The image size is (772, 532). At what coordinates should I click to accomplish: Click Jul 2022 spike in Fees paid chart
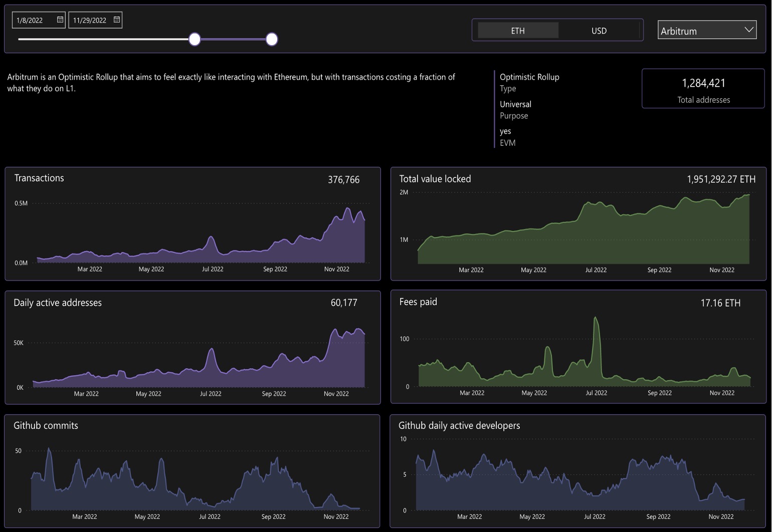596,318
